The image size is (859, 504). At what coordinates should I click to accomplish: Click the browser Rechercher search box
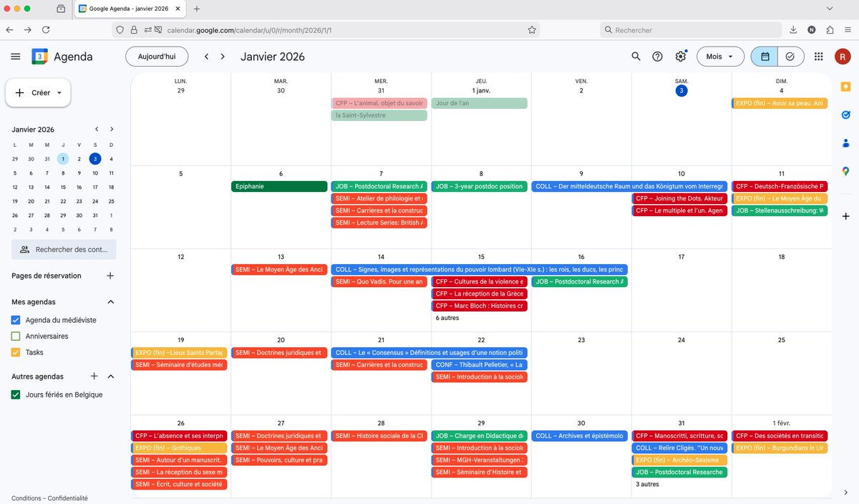(x=691, y=30)
